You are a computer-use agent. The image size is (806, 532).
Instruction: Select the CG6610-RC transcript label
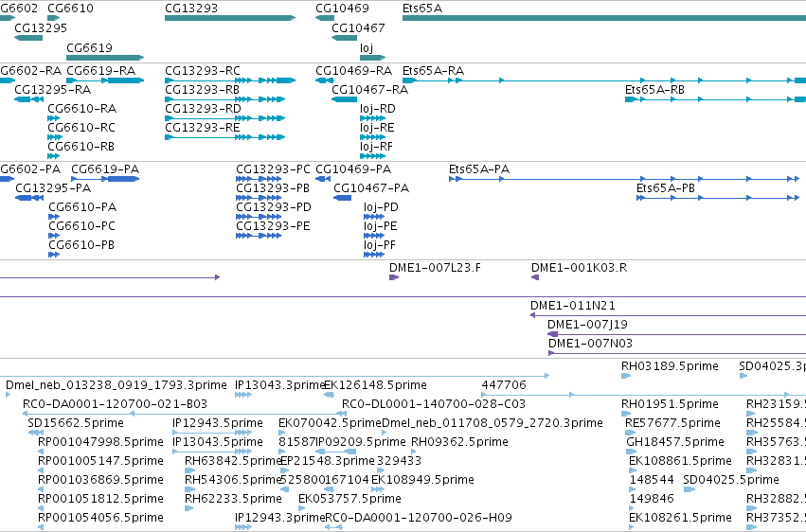tap(81, 128)
